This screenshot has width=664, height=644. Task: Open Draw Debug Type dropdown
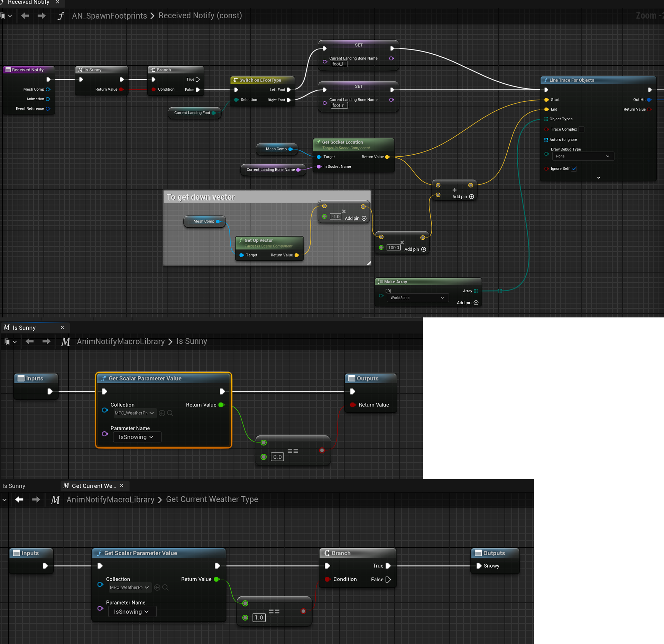pyautogui.click(x=583, y=156)
